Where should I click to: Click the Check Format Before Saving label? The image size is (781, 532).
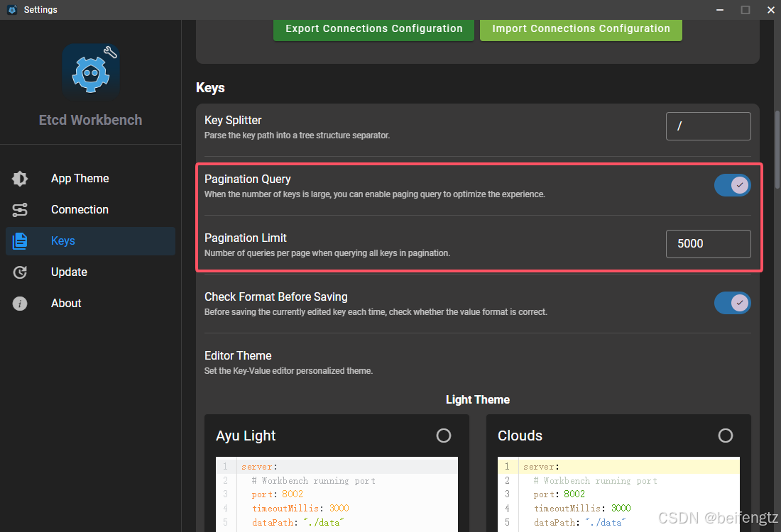point(276,297)
